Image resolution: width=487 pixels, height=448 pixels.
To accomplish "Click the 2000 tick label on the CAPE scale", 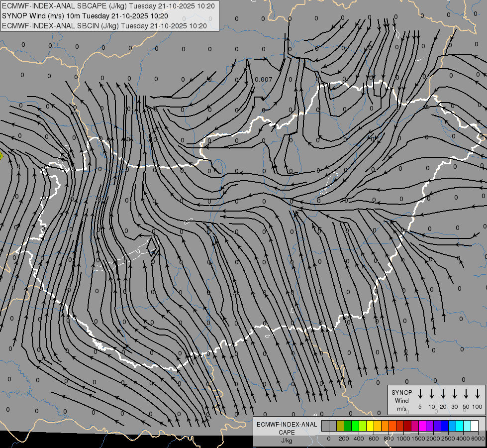I will [433, 439].
